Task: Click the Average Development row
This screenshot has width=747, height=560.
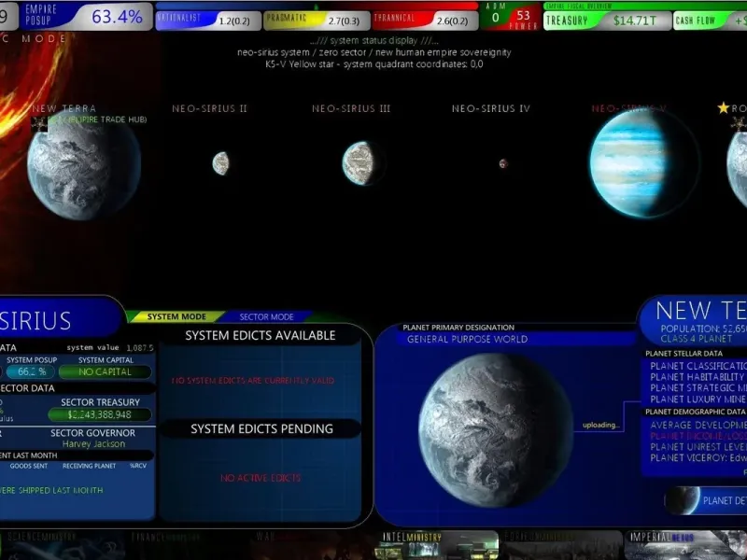Action: 698,425
